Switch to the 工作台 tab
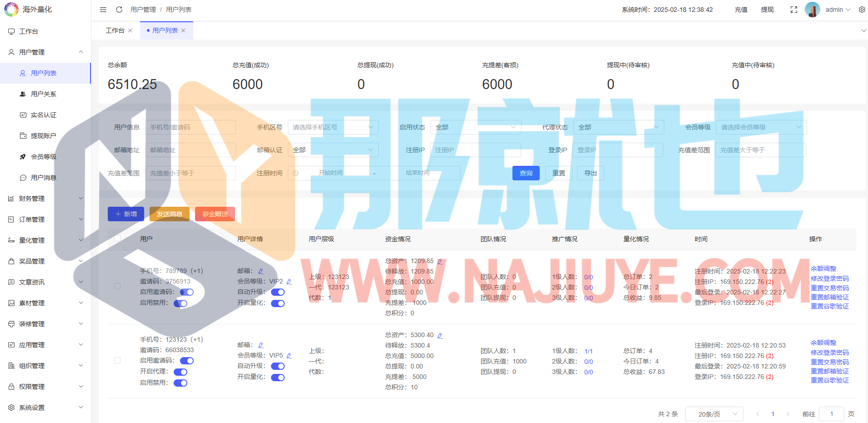Viewport: 868px width, 423px height. [115, 30]
